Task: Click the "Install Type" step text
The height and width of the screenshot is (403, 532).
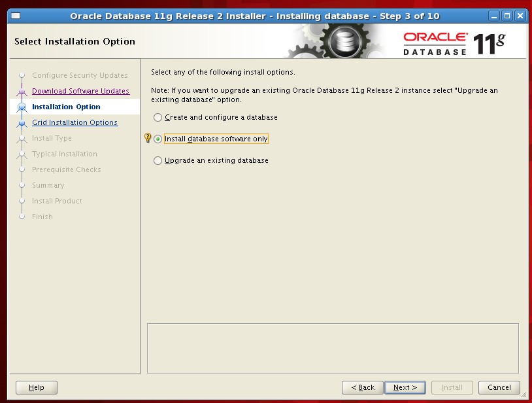Action: click(52, 138)
